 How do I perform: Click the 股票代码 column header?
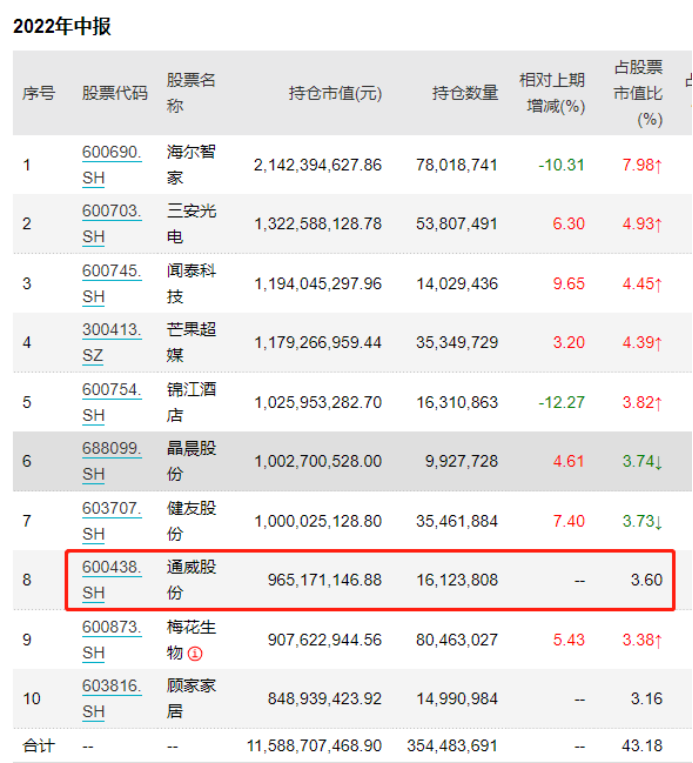tap(115, 93)
